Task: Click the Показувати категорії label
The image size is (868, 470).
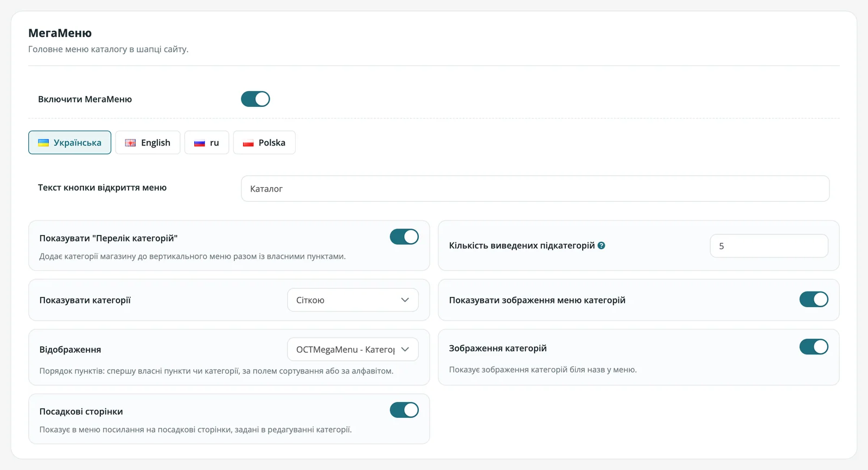Action: (85, 300)
